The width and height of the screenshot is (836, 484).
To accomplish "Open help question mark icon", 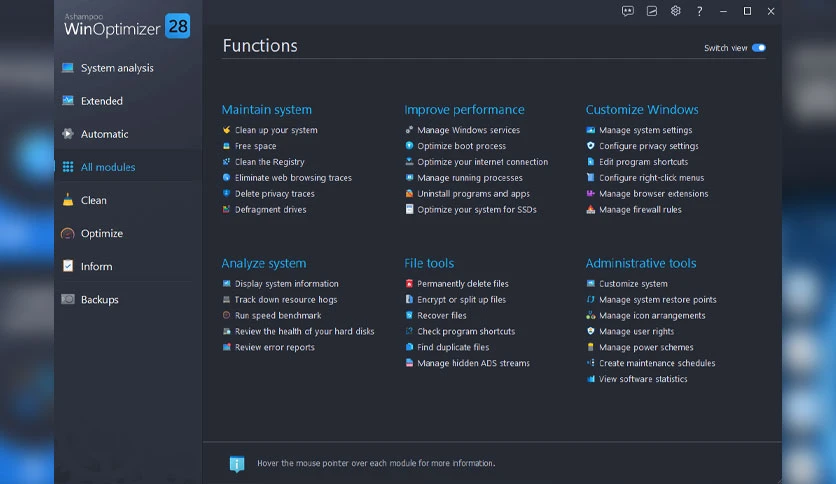I will coord(700,11).
